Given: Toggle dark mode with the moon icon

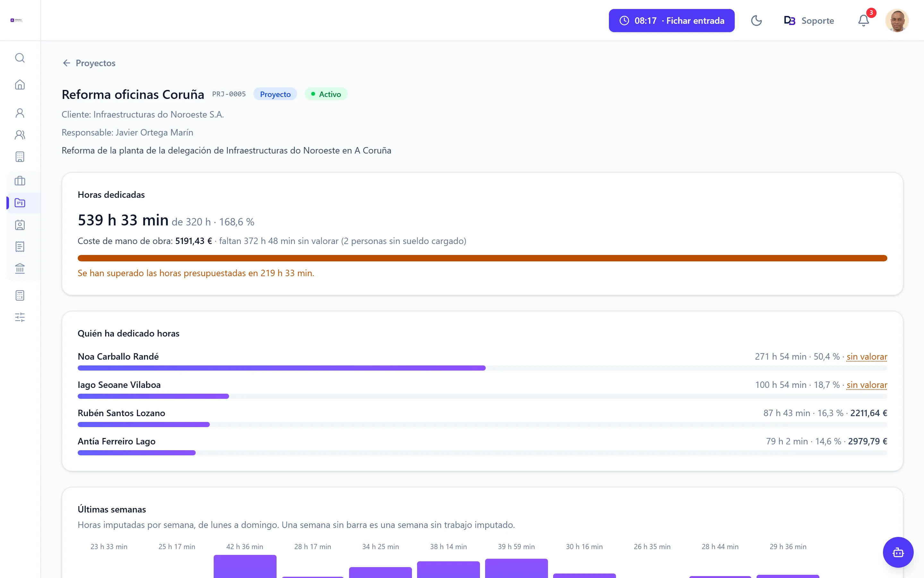Looking at the screenshot, I should [x=757, y=21].
